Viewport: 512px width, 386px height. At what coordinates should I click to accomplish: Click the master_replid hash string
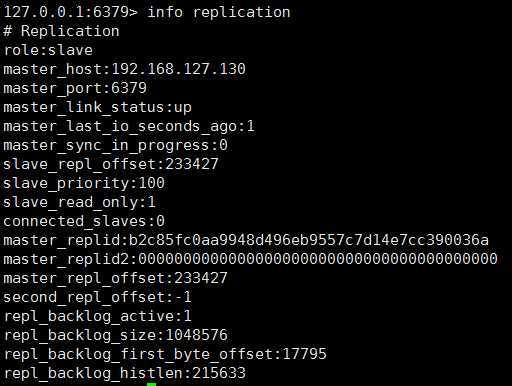309,240
